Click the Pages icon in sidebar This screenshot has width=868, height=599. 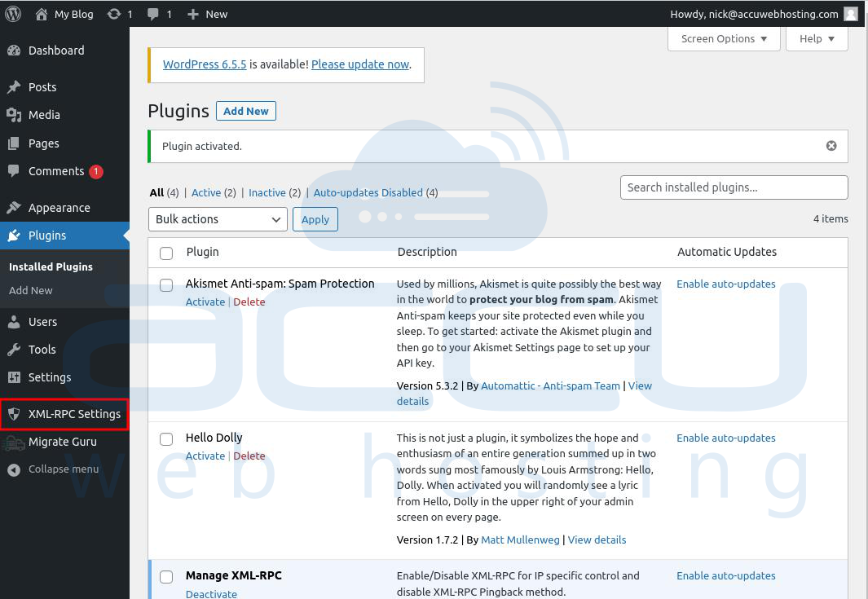14,143
